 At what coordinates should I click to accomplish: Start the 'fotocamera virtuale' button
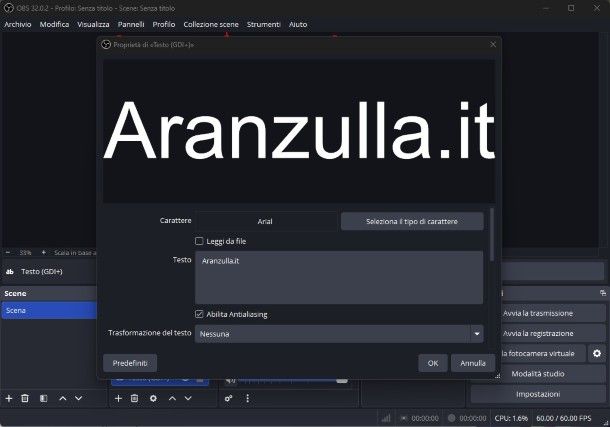coord(543,354)
